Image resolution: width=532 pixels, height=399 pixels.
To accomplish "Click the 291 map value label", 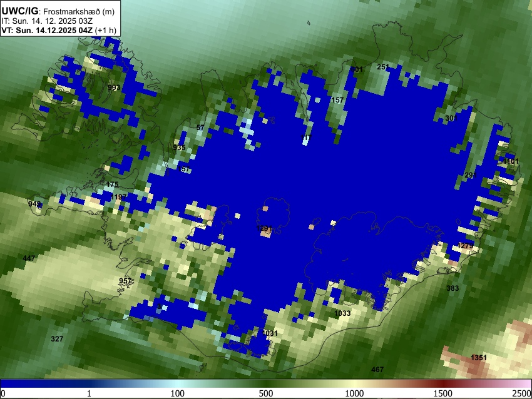I will pos(471,175).
